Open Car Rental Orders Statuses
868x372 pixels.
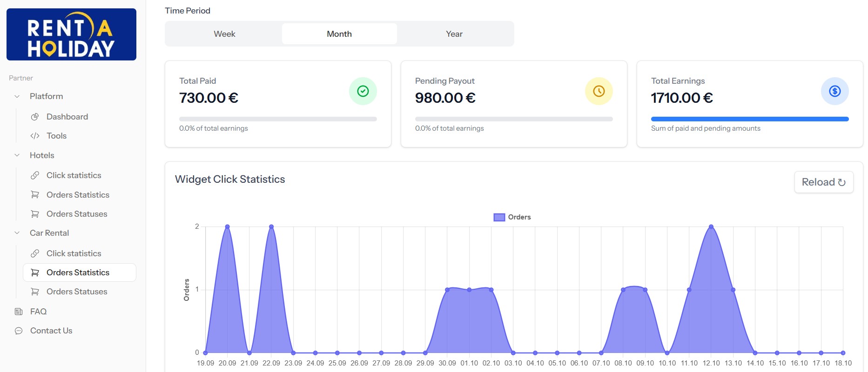click(77, 292)
